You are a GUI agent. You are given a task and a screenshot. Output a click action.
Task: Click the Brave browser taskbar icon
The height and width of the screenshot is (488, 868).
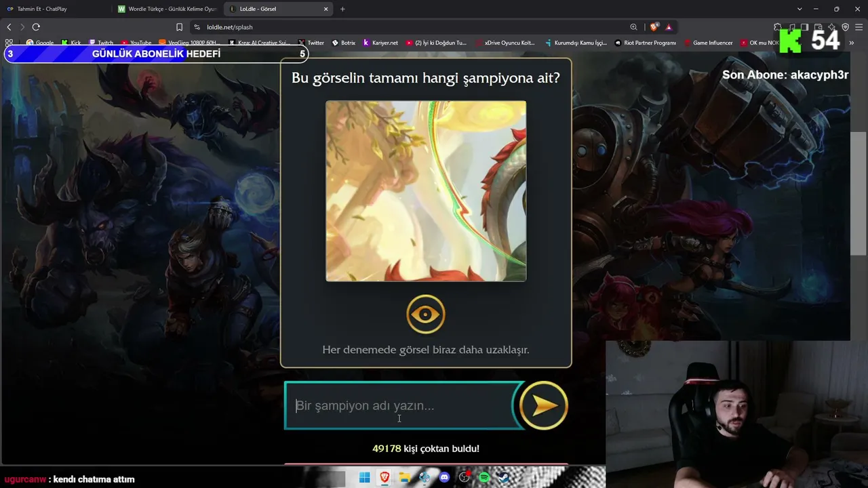click(x=384, y=478)
